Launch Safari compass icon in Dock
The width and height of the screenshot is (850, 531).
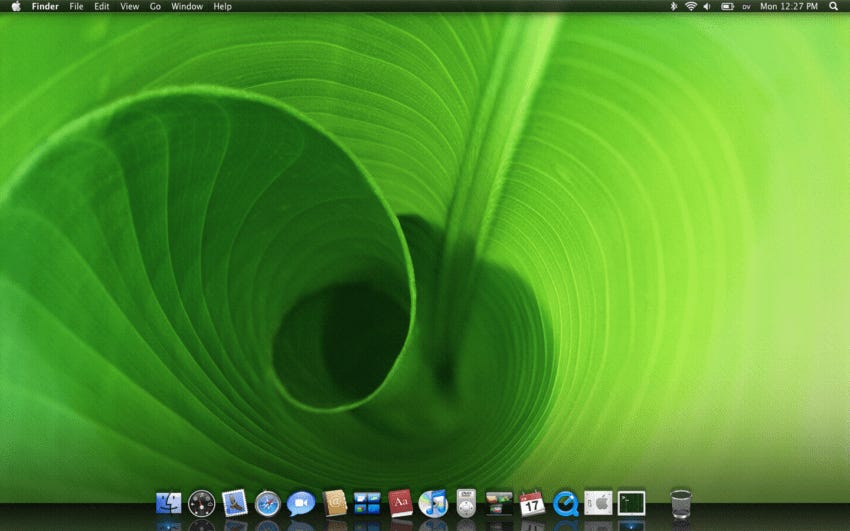click(x=268, y=504)
